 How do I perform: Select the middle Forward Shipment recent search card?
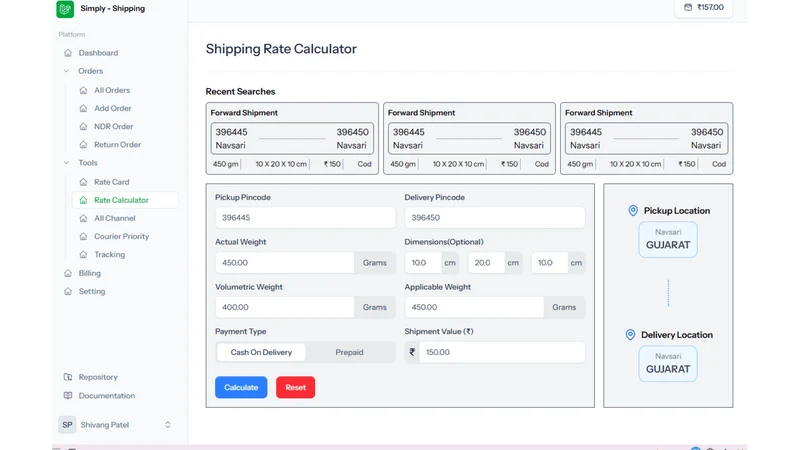(469, 138)
